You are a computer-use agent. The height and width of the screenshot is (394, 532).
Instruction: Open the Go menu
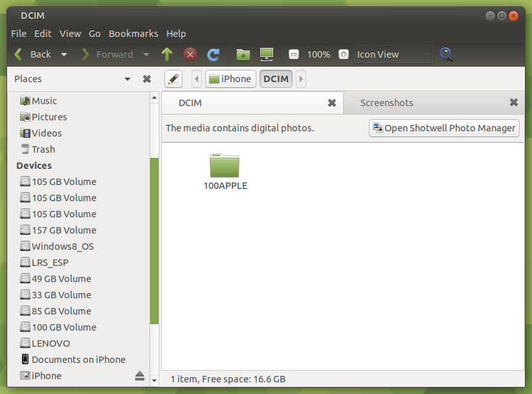94,34
